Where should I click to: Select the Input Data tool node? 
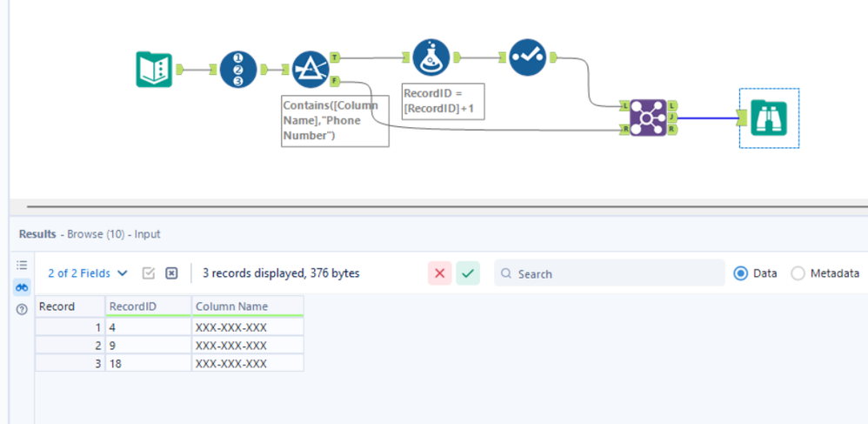[154, 70]
